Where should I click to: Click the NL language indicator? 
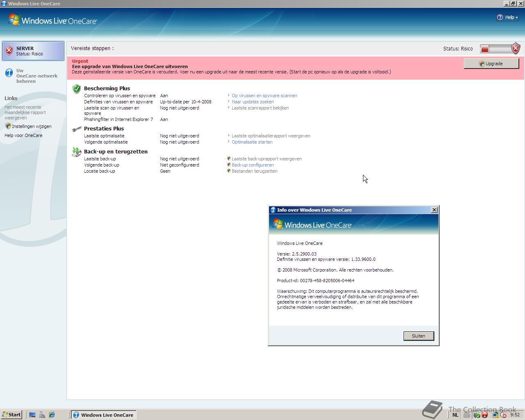pos(455,415)
